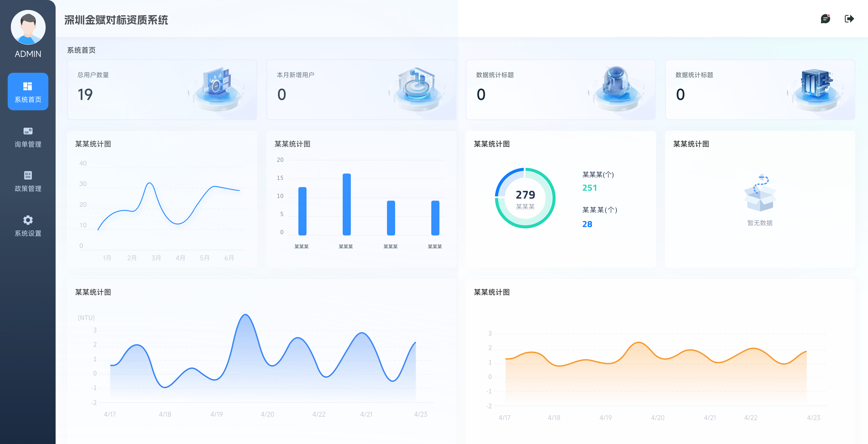
Task: Select the 系统首页 dashboard icon
Action: click(28, 86)
